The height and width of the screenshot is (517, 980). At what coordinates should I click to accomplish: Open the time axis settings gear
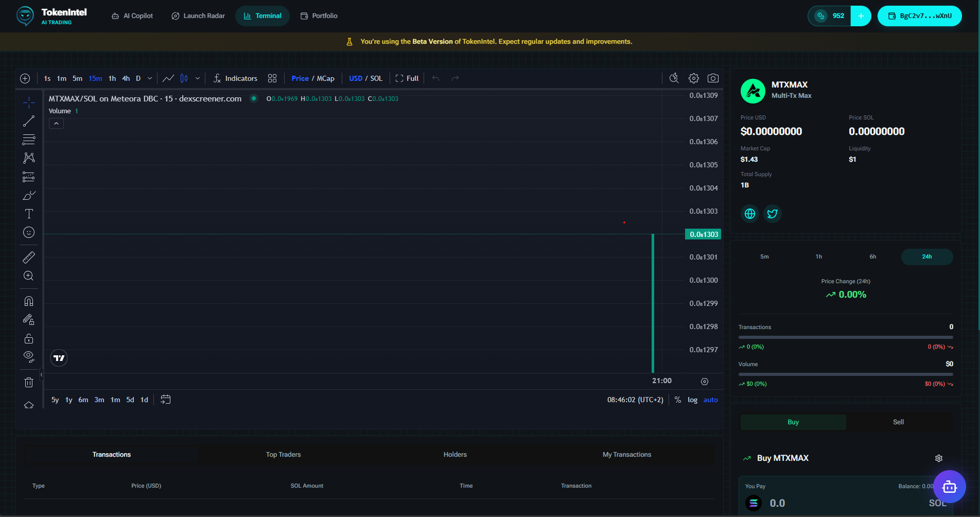(x=705, y=382)
